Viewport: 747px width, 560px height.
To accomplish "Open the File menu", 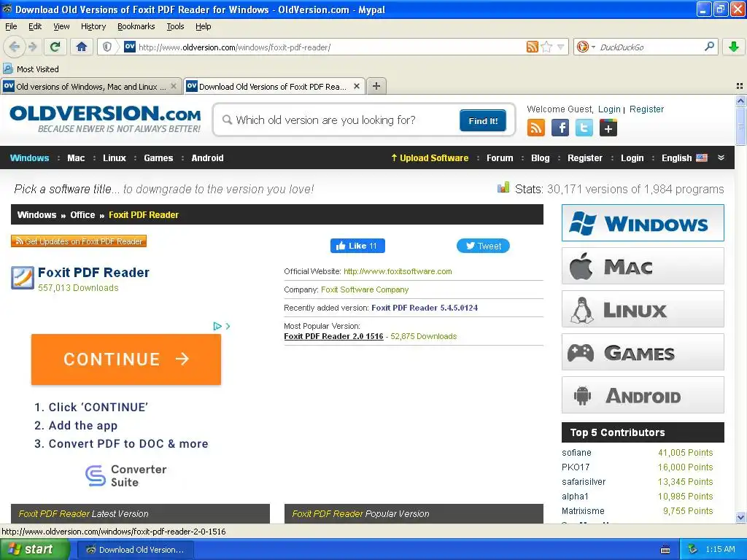I will coord(11,26).
